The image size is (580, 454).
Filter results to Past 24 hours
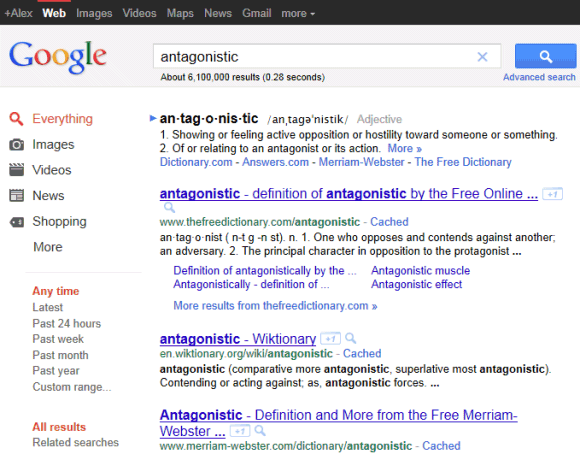67,323
